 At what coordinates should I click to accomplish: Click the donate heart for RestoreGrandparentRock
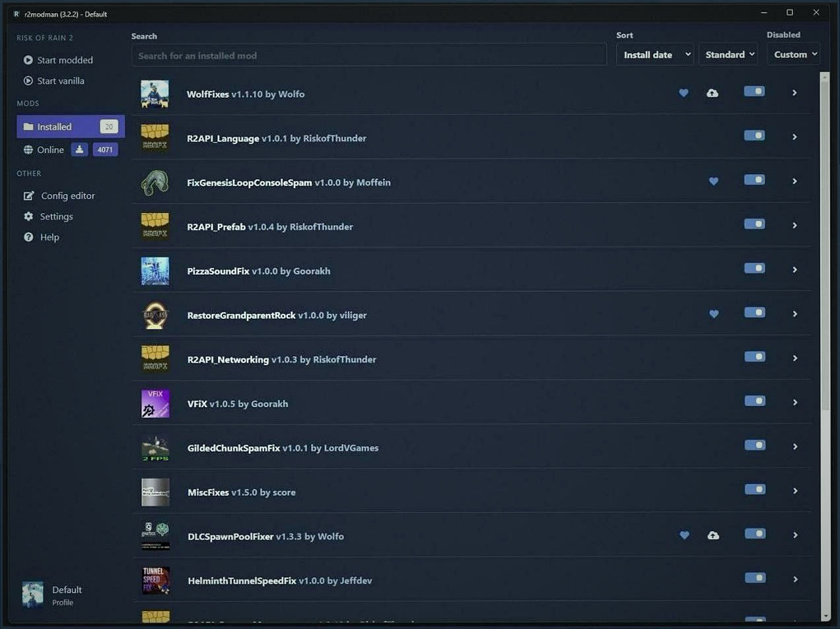[714, 314]
